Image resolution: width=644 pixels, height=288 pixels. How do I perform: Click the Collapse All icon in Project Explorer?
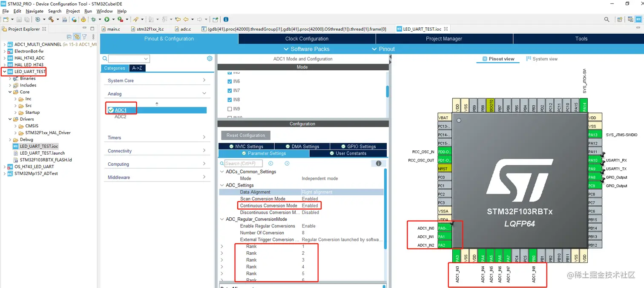(x=69, y=37)
